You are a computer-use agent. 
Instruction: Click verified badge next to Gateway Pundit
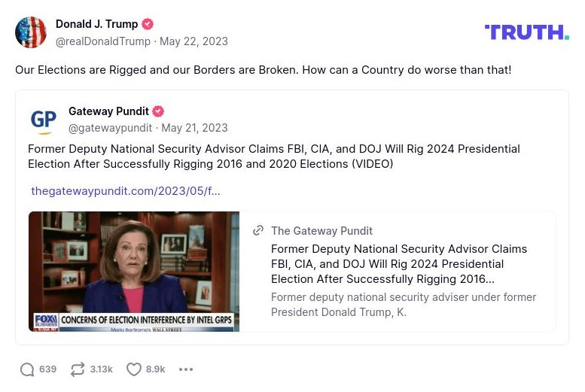point(158,111)
